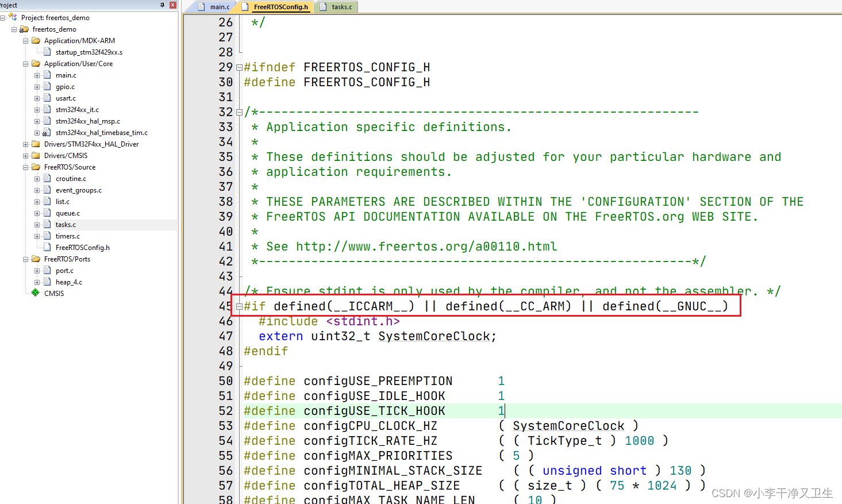Select stm32f4xx_it.c in the project tree
Screen dimensions: 842x504
77,110
